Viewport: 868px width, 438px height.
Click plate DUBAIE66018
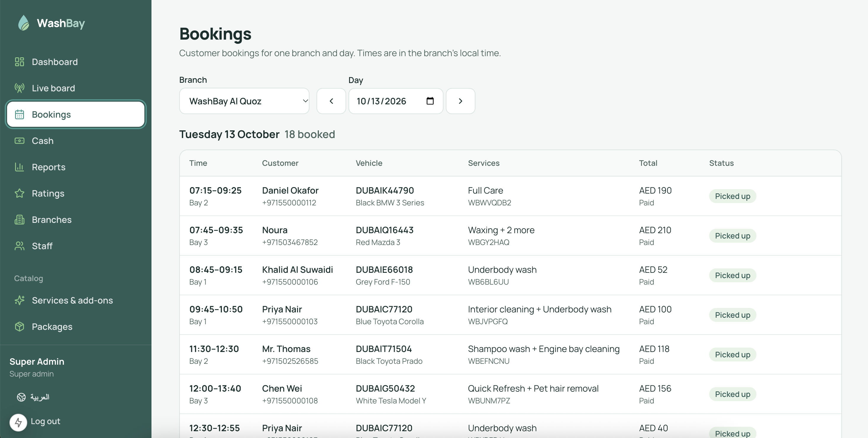pyautogui.click(x=384, y=270)
